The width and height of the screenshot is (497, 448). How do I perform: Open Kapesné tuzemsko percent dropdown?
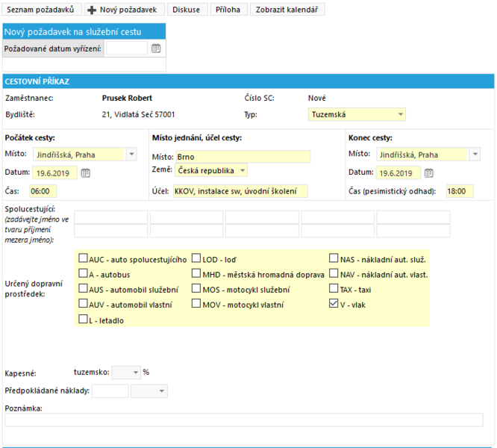click(126, 373)
